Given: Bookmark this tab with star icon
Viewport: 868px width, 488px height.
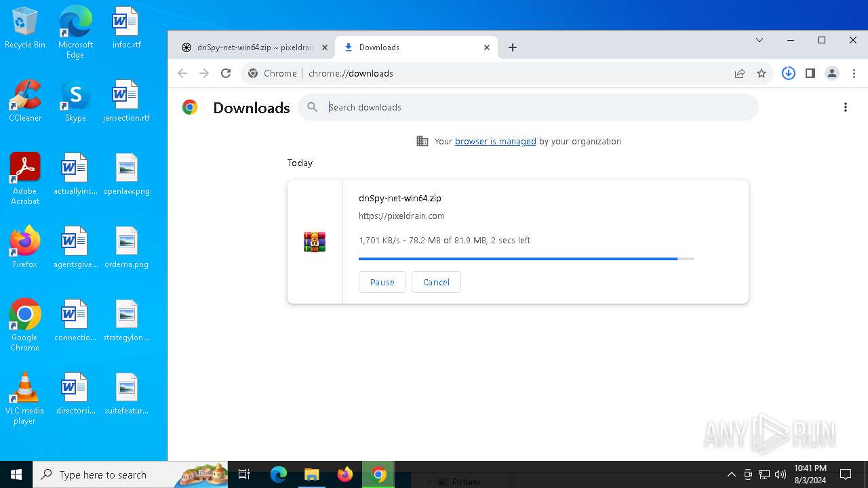Looking at the screenshot, I should pos(762,73).
